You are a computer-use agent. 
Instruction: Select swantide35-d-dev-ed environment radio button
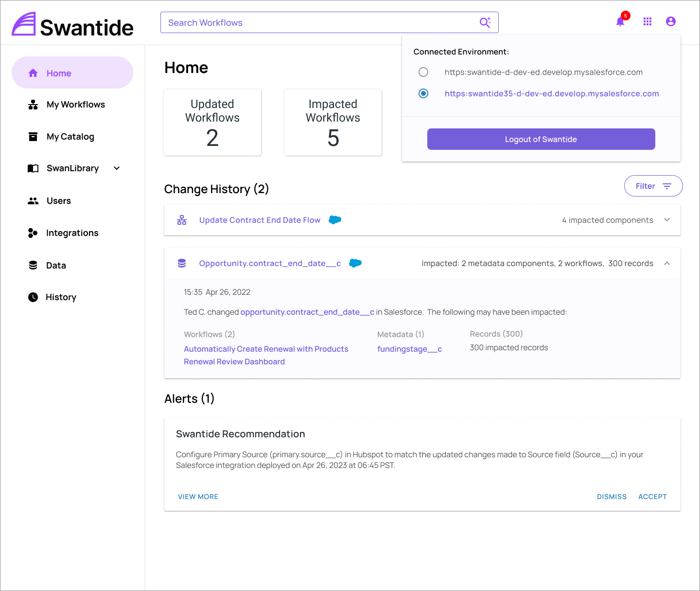coord(423,93)
